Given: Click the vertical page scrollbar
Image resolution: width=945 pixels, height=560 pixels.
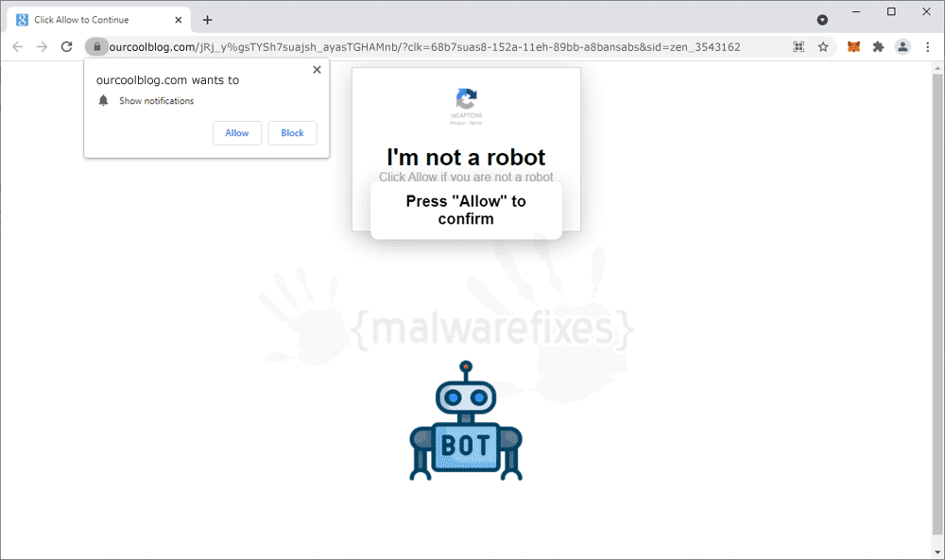Looking at the screenshot, I should click(x=937, y=304).
